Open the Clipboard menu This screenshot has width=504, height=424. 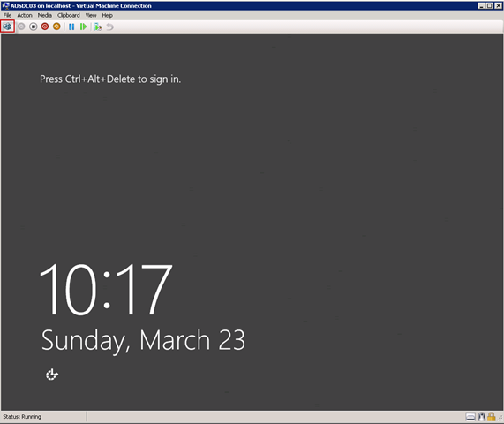click(x=69, y=15)
